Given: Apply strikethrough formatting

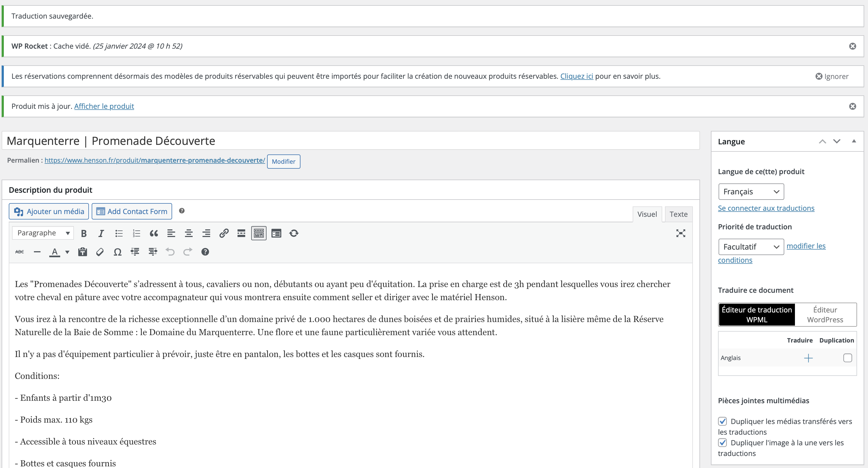Looking at the screenshot, I should (x=19, y=252).
